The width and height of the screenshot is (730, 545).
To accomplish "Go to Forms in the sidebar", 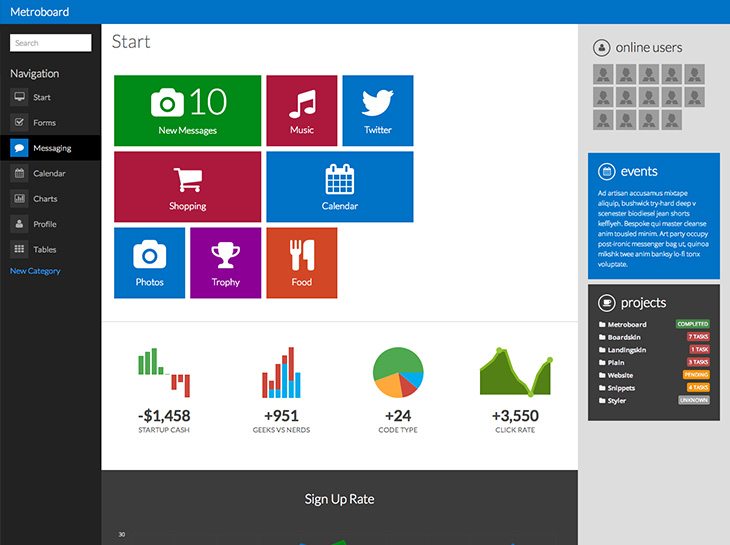I will click(50, 122).
